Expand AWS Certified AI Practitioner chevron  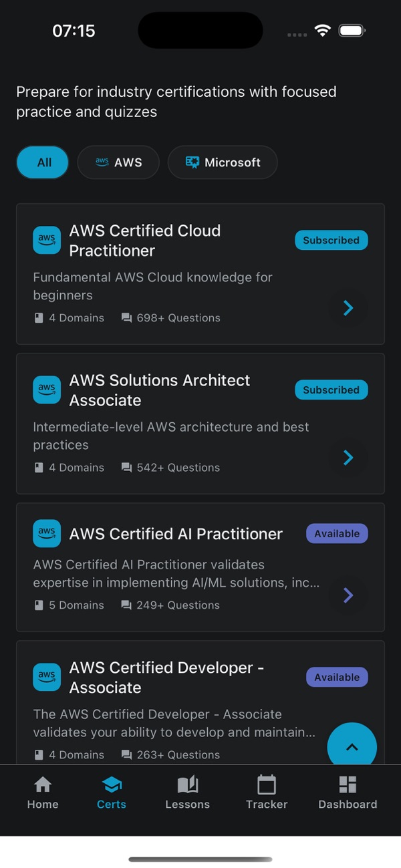pyautogui.click(x=348, y=595)
